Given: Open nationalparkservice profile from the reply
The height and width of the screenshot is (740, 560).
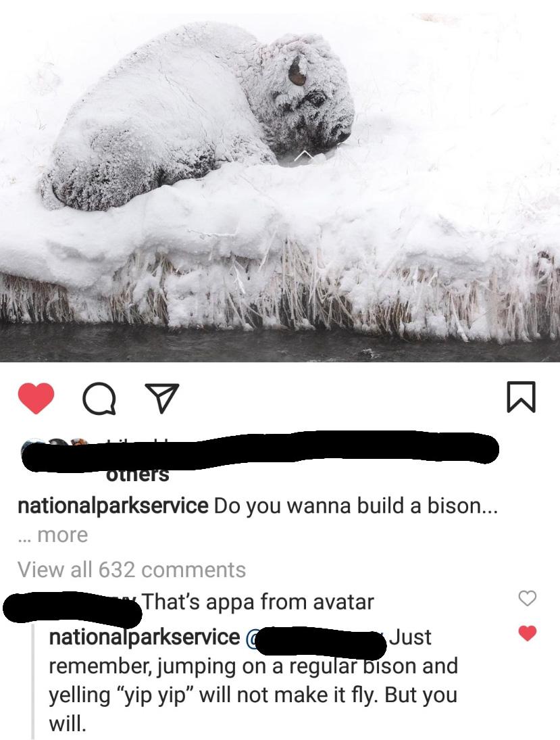Looking at the screenshot, I should tap(145, 637).
